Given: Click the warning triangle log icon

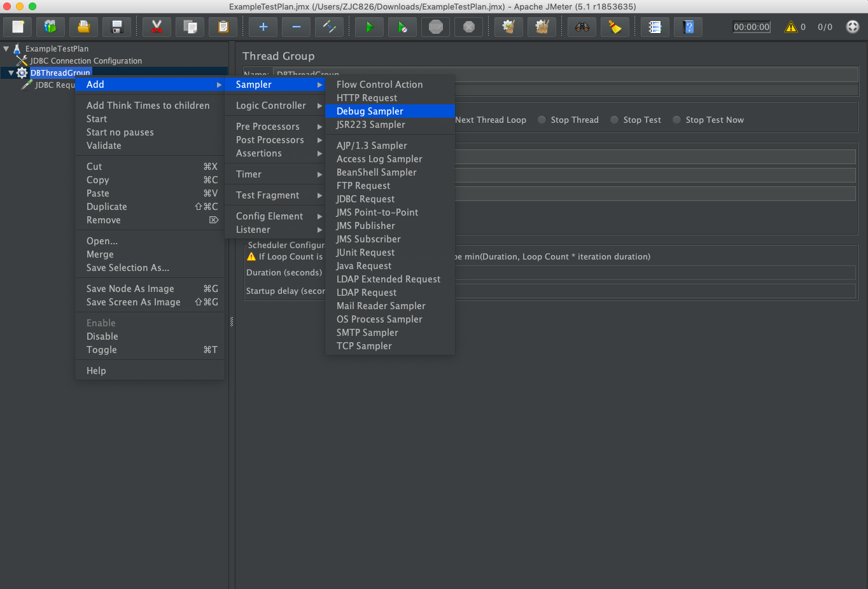Looking at the screenshot, I should (791, 27).
